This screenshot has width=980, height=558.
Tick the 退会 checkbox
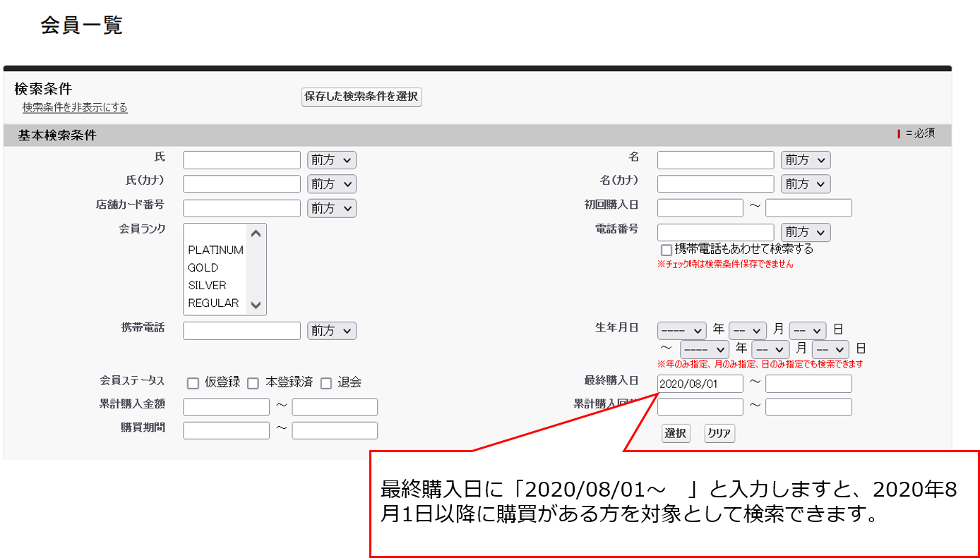pyautogui.click(x=326, y=384)
